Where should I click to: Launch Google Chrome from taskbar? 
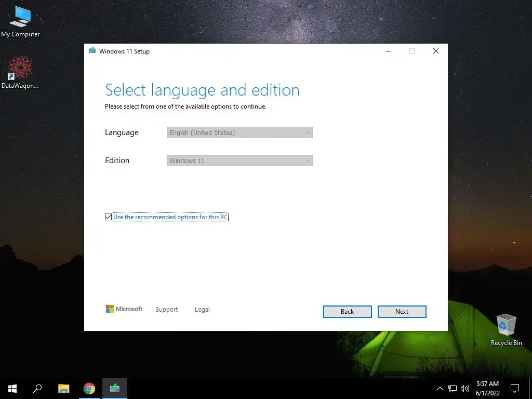89,389
